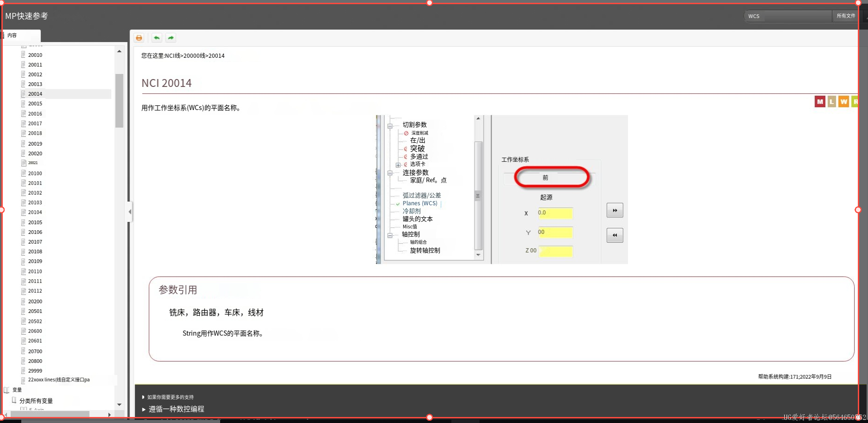
Task: Open the 所有文件 search filter dropdown
Action: tap(845, 16)
